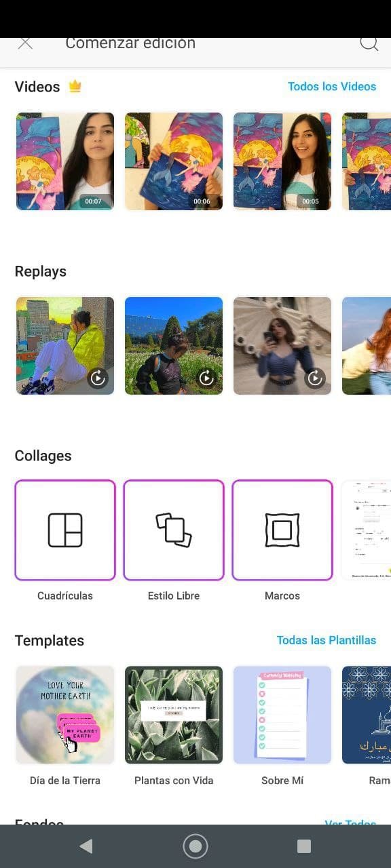The image size is (391, 868).
Task: Select the Sobre Mí checklist template
Action: 282,715
